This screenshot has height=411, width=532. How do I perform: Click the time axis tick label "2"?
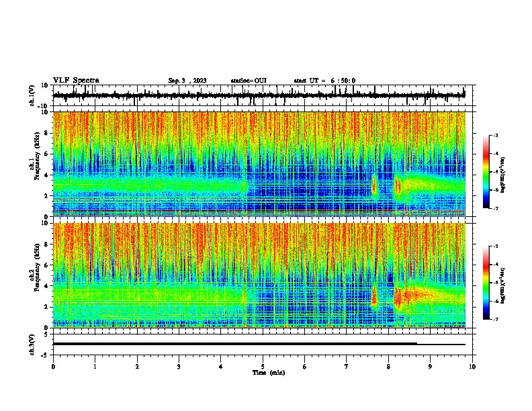click(x=137, y=367)
